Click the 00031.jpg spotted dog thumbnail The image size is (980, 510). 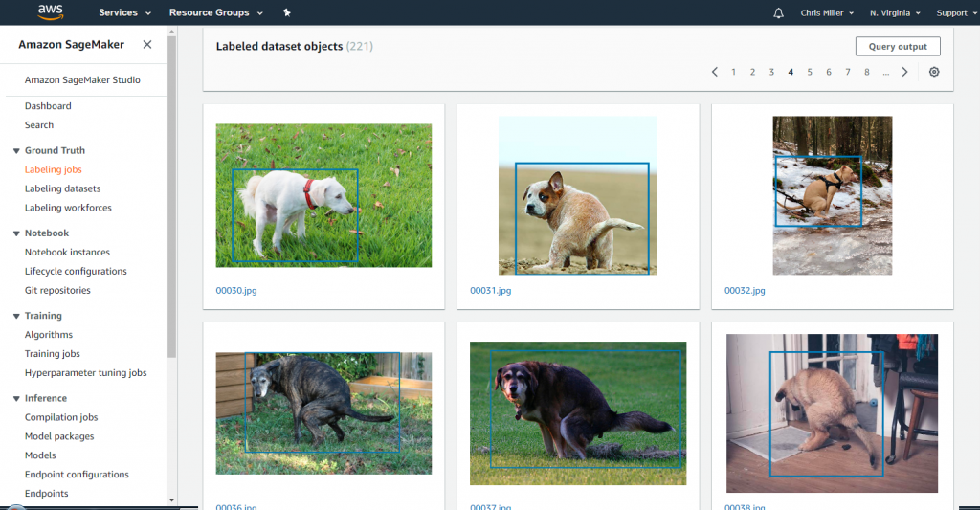[x=578, y=195]
